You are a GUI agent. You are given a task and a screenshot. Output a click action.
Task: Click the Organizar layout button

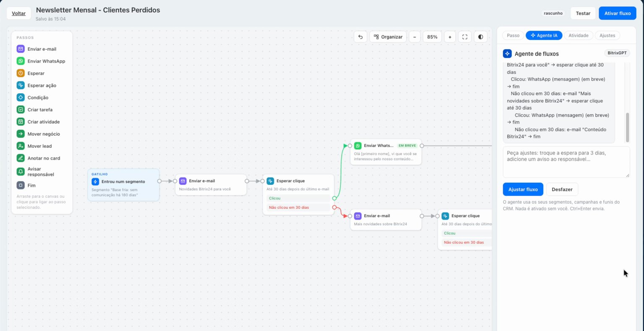pos(388,37)
